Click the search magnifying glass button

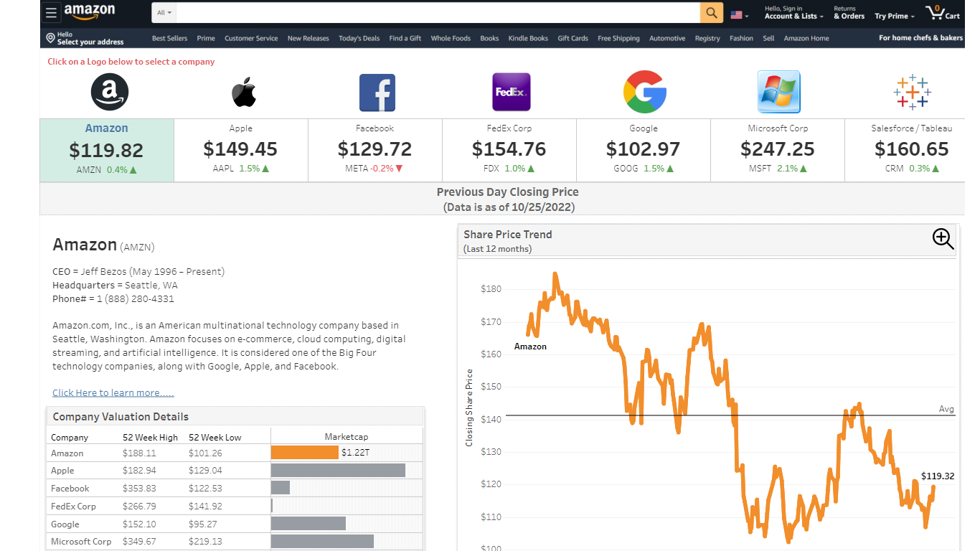point(711,12)
